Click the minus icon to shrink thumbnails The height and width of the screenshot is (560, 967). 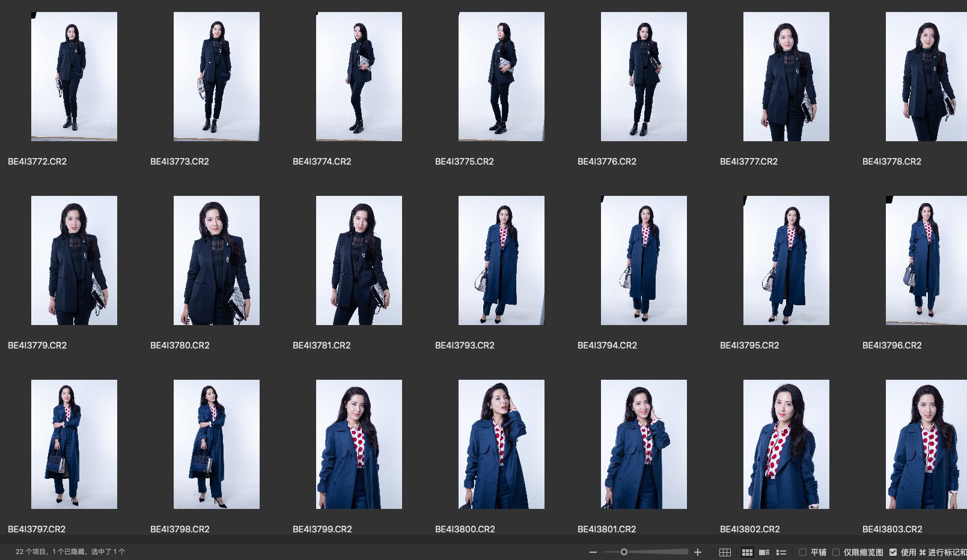click(x=593, y=552)
